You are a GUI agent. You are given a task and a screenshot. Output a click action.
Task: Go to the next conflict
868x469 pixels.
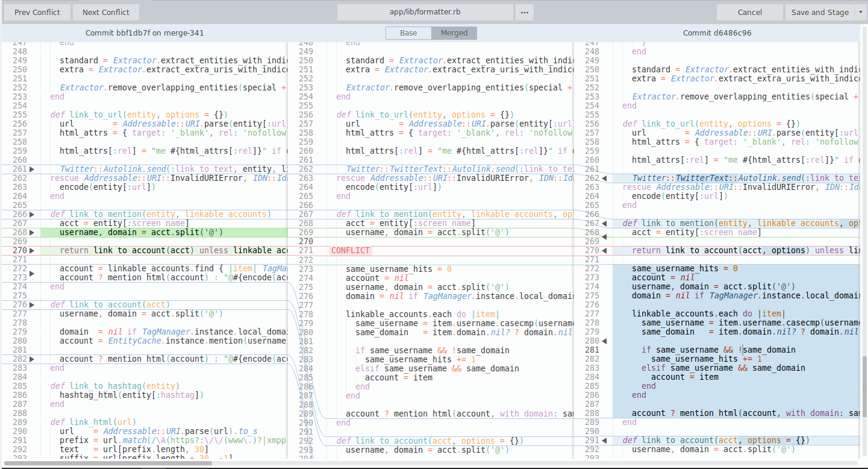106,13
